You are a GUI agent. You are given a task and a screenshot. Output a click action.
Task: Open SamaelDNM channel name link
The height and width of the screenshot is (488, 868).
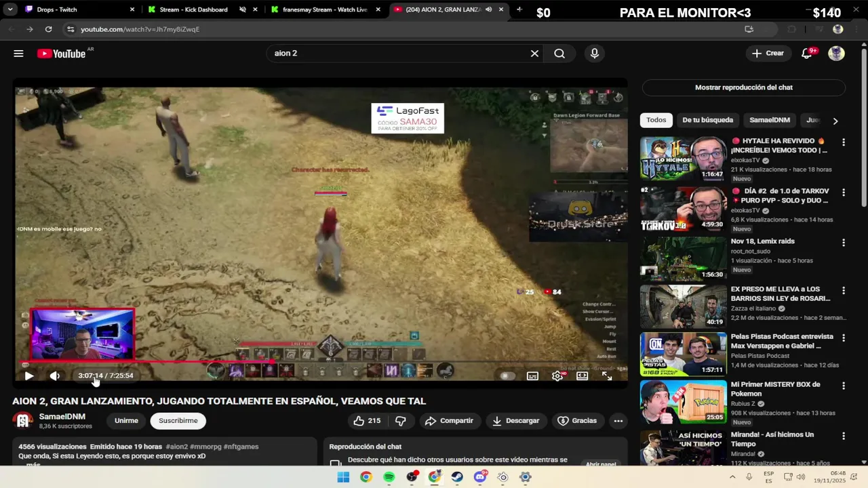pyautogui.click(x=62, y=417)
